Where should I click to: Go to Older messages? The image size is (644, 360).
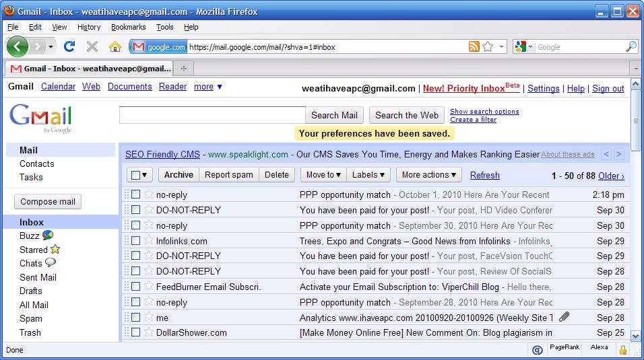pyautogui.click(x=611, y=176)
